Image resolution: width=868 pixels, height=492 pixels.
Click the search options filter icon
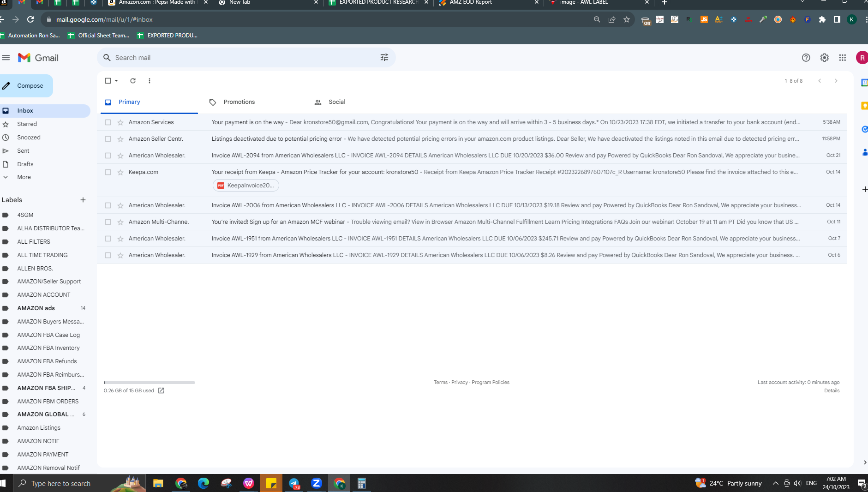click(x=384, y=58)
